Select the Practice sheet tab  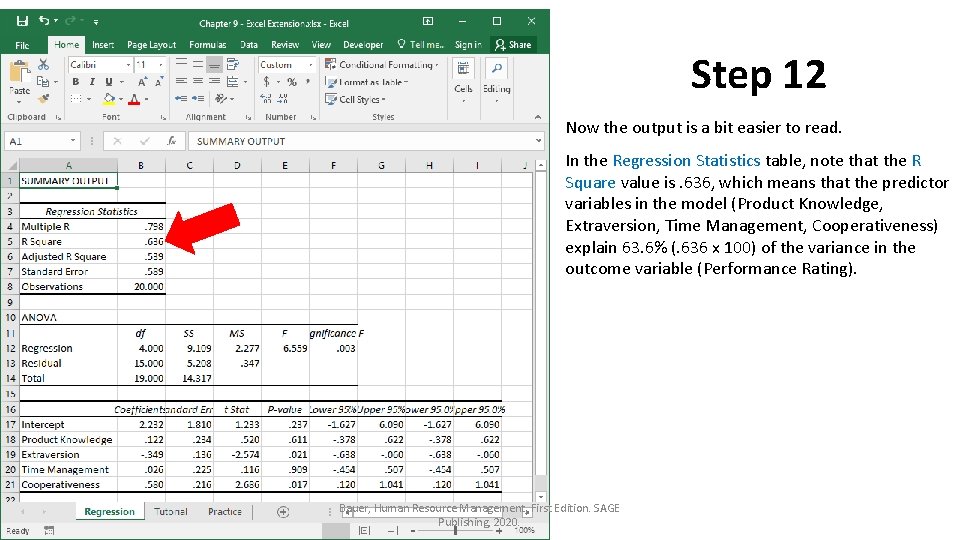click(225, 511)
